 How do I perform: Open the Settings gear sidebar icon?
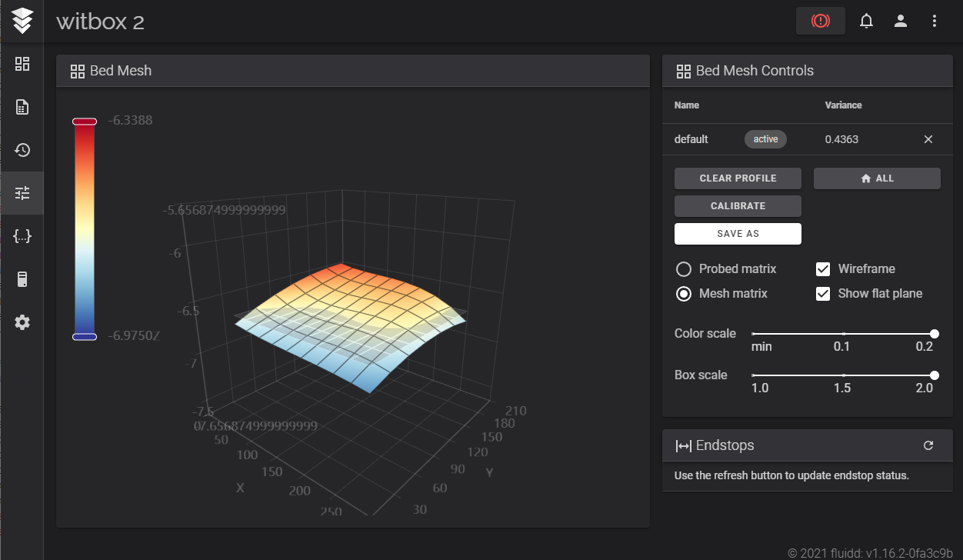coord(22,322)
